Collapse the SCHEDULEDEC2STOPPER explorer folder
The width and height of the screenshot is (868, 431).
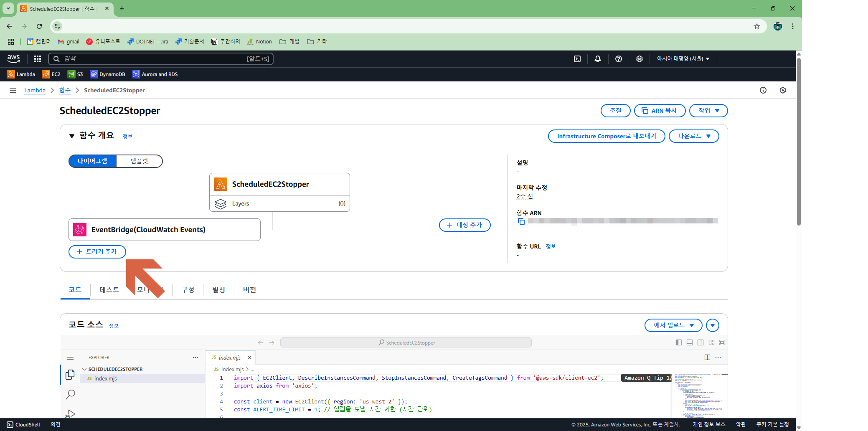[84, 369]
